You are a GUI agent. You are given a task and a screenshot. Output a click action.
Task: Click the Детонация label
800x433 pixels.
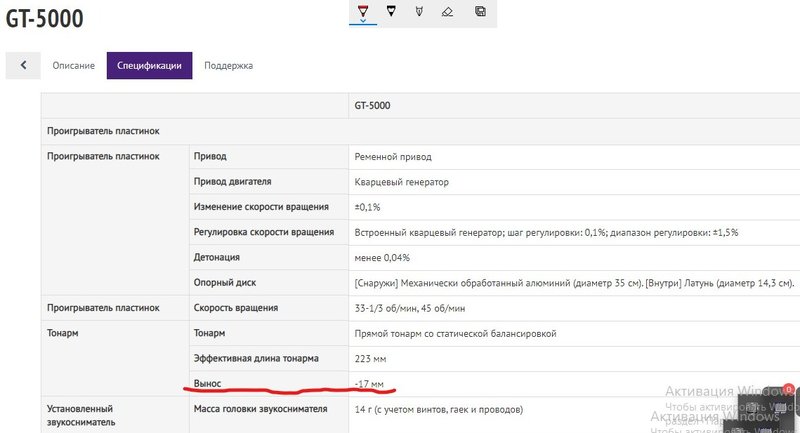[x=216, y=258]
